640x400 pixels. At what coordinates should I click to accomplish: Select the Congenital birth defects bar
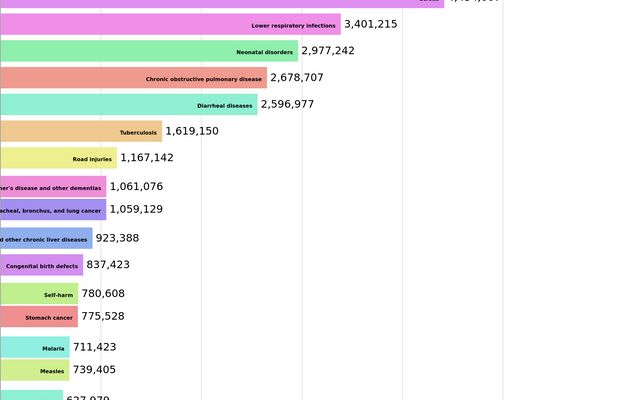click(x=41, y=265)
